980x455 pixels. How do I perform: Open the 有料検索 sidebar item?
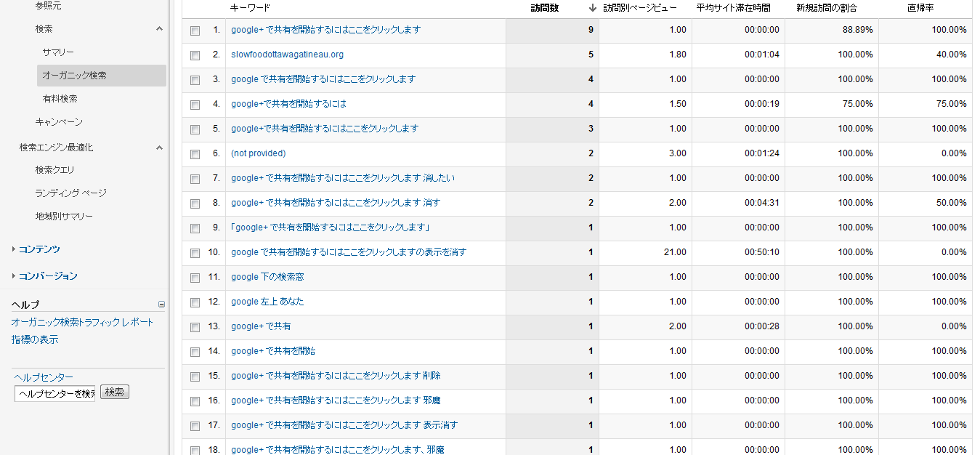point(60,99)
